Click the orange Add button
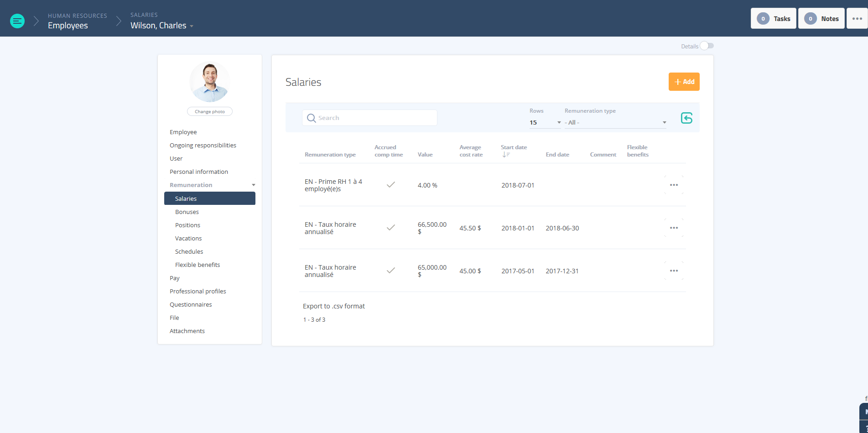 coord(684,82)
